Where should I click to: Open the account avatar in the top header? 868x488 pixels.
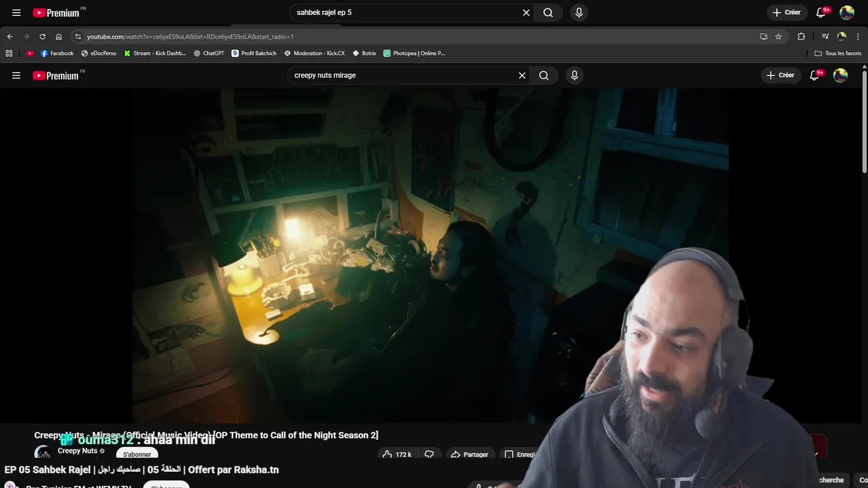847,12
